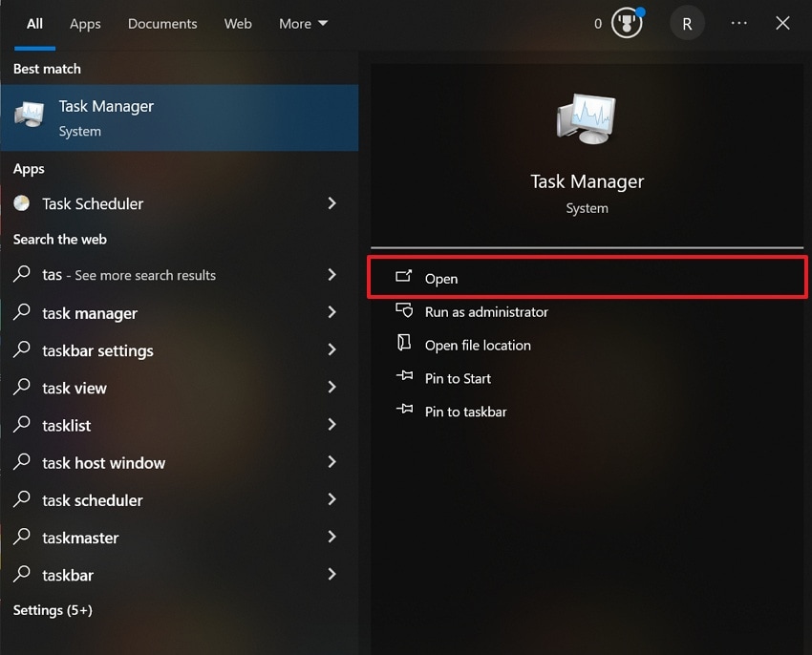This screenshot has width=812, height=655.
Task: Expand the taskbar settings suggestion chevron
Action: [x=331, y=350]
